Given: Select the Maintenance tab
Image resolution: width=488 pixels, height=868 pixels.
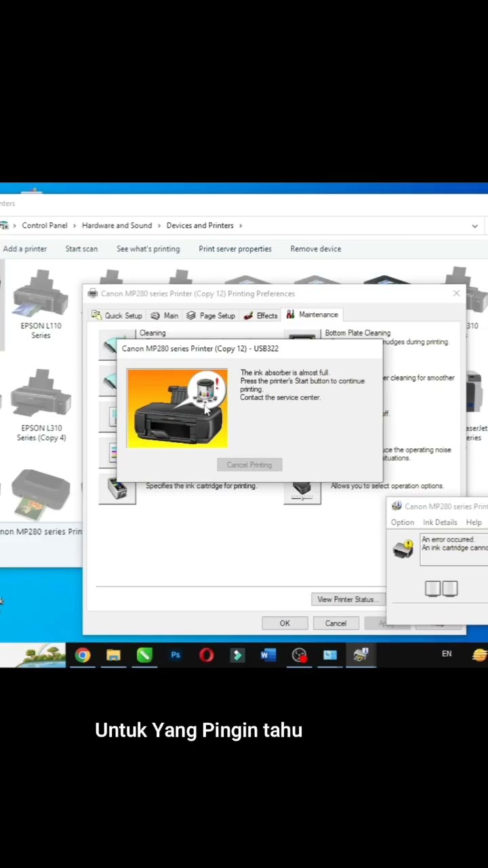Looking at the screenshot, I should 312,315.
